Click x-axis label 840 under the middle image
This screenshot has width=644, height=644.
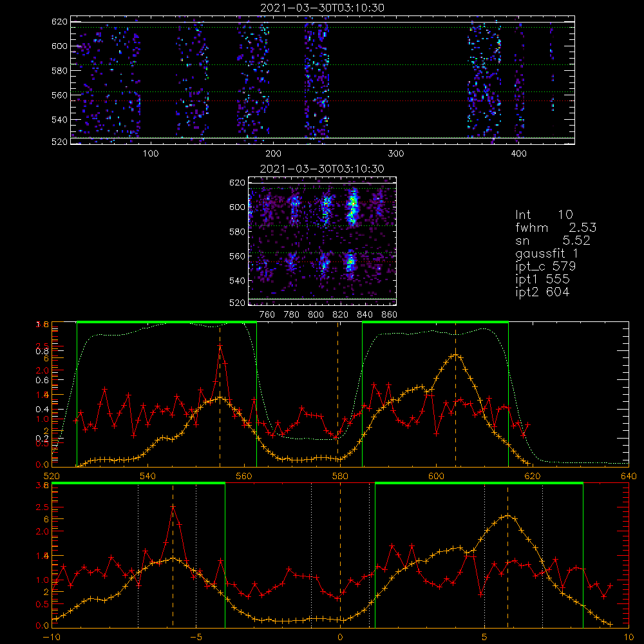(365, 315)
